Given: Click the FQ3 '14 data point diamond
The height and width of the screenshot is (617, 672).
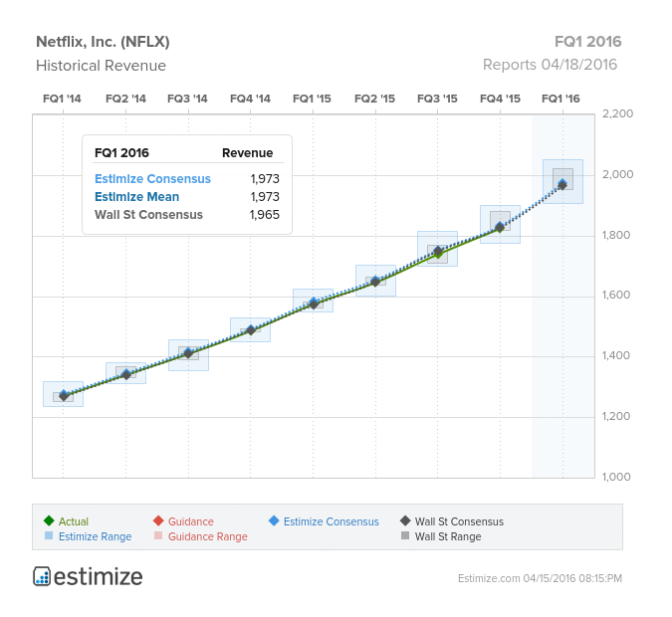Looking at the screenshot, I should tap(188, 353).
